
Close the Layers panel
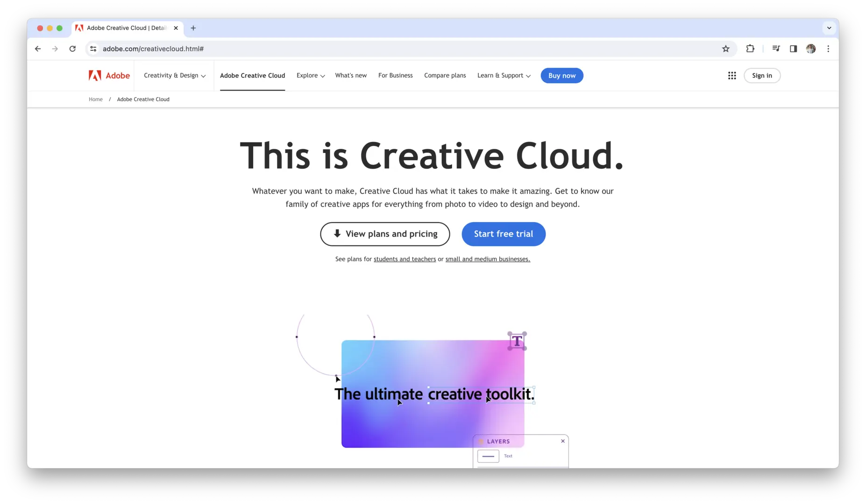(x=562, y=441)
